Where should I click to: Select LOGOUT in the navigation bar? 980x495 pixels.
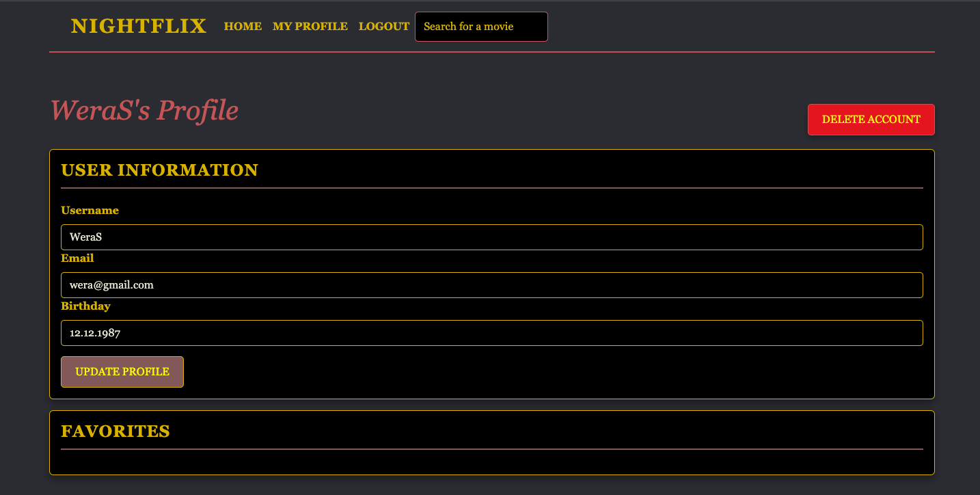[384, 27]
